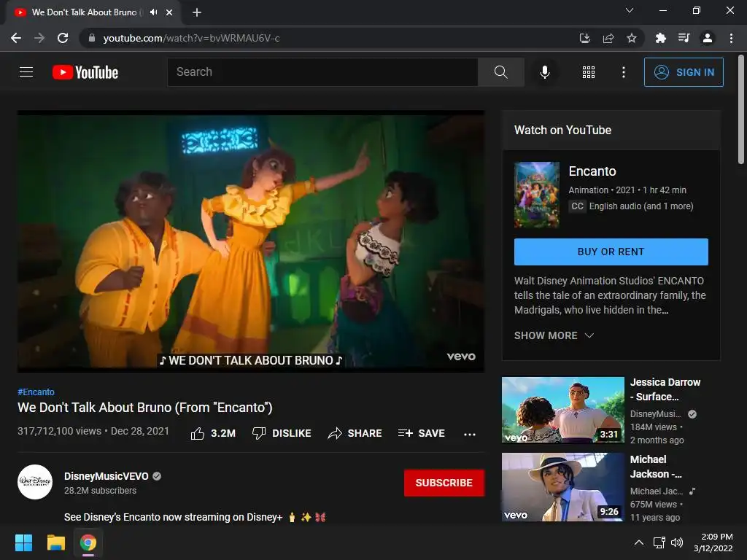Expand movie description with SHOW MORE
The image size is (747, 560).
[554, 335]
